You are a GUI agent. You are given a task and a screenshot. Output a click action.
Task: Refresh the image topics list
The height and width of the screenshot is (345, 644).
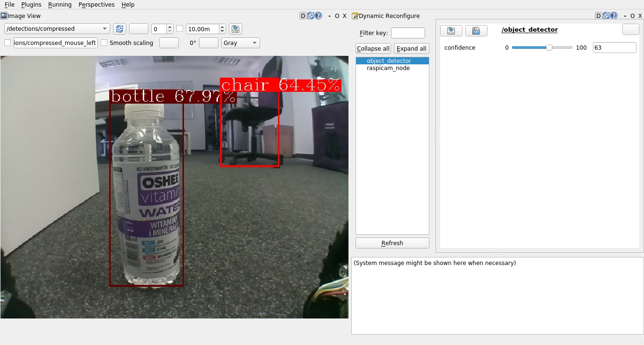click(120, 29)
